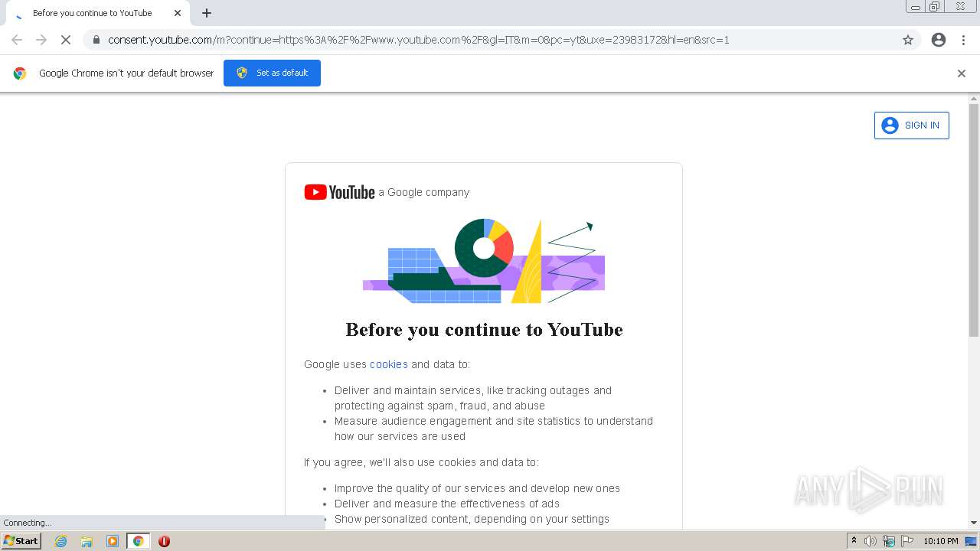Screen dimensions: 980x551
Task: Click the 10:10 PM clock
Action: pyautogui.click(x=940, y=541)
